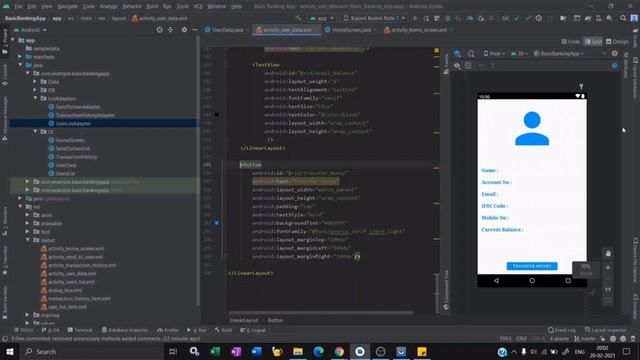Open the Refactor menu
640x360 pixels.
point(132,7)
